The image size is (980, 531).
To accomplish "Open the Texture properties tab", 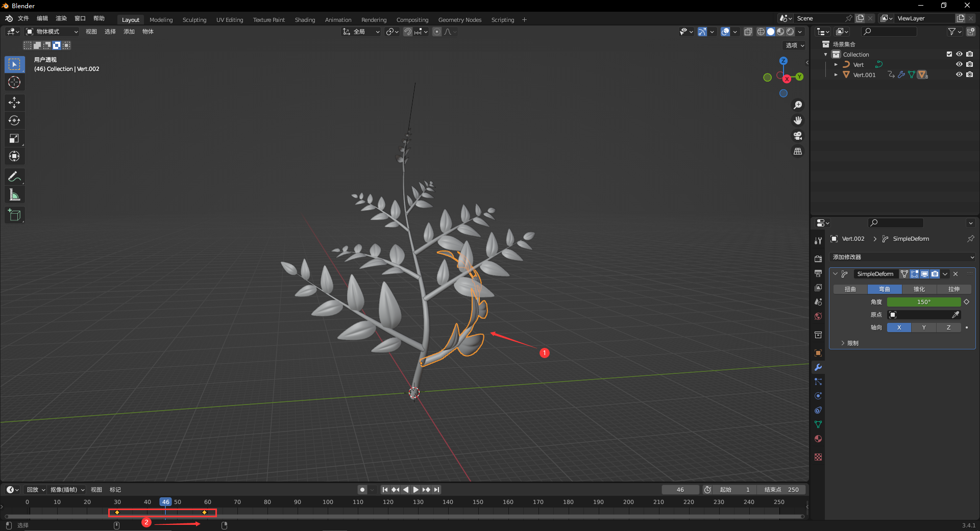I will [818, 457].
